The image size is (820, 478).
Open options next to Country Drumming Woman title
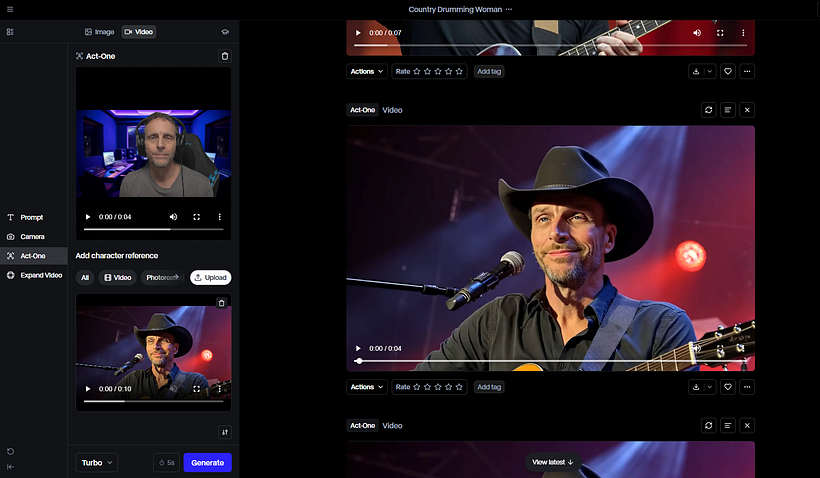point(509,9)
